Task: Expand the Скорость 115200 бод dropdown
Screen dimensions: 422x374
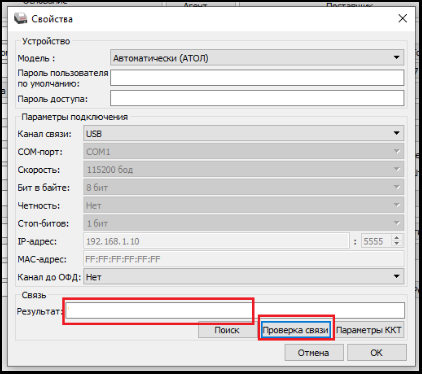Action: (244, 170)
